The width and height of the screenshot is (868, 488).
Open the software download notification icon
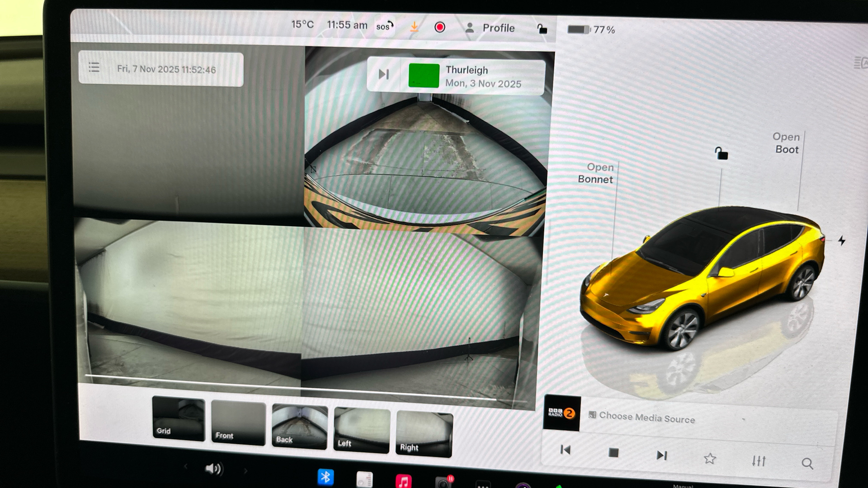click(x=414, y=27)
